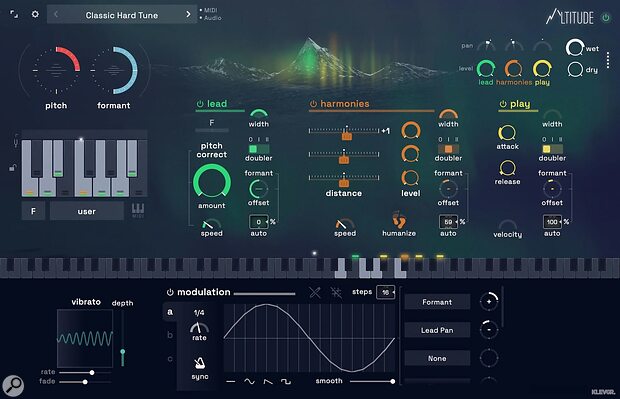Adjust the vibrato depth slider
The height and width of the screenshot is (399, 620).
pyautogui.click(x=123, y=338)
